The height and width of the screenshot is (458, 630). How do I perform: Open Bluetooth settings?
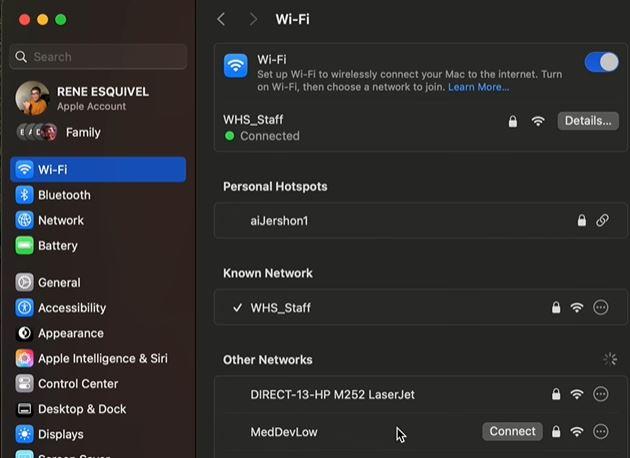coord(98,195)
